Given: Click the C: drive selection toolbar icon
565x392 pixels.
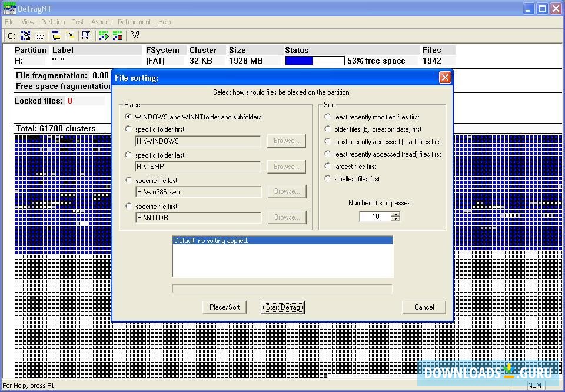Looking at the screenshot, I should coord(12,36).
